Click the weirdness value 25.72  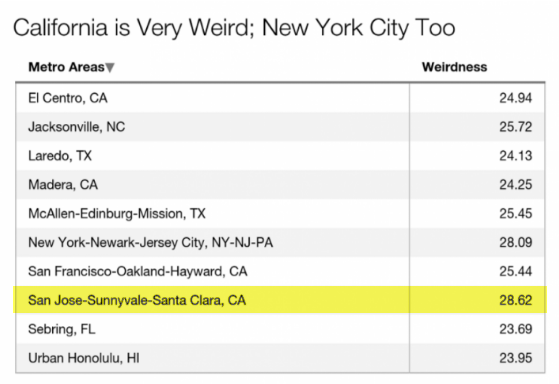(x=516, y=127)
